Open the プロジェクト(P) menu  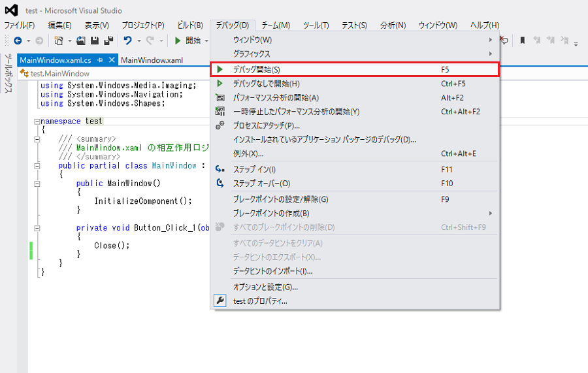[143, 25]
